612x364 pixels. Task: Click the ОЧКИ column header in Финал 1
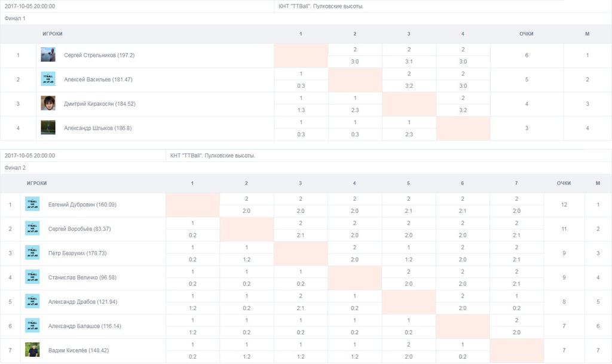coord(527,34)
